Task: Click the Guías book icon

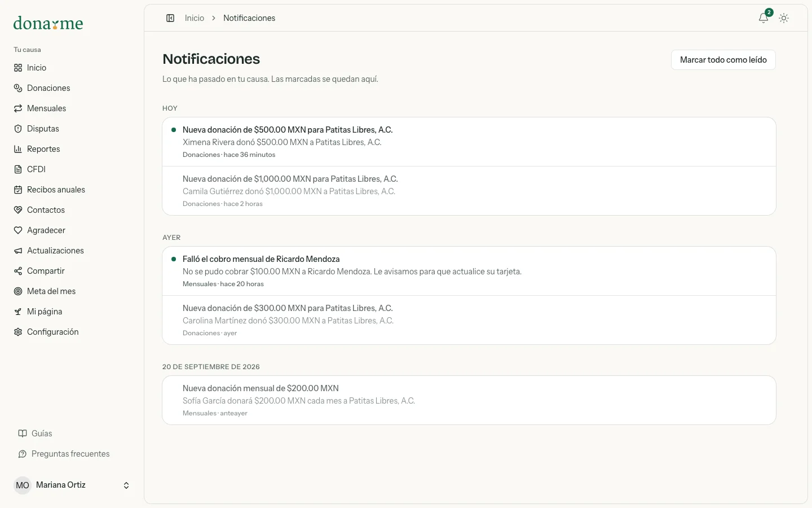Action: pos(23,433)
